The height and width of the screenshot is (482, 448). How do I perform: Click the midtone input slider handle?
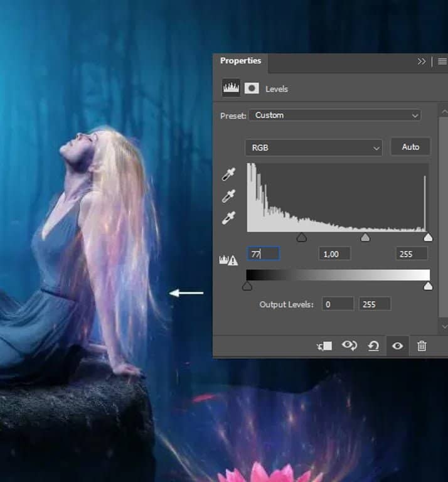(x=365, y=238)
